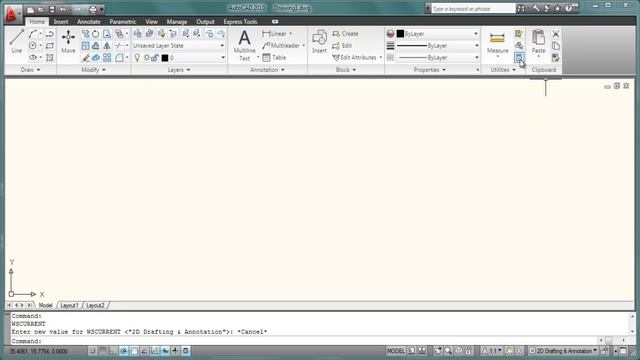
Task: Select the Rotate tool in Modify panel
Action: [96, 34]
